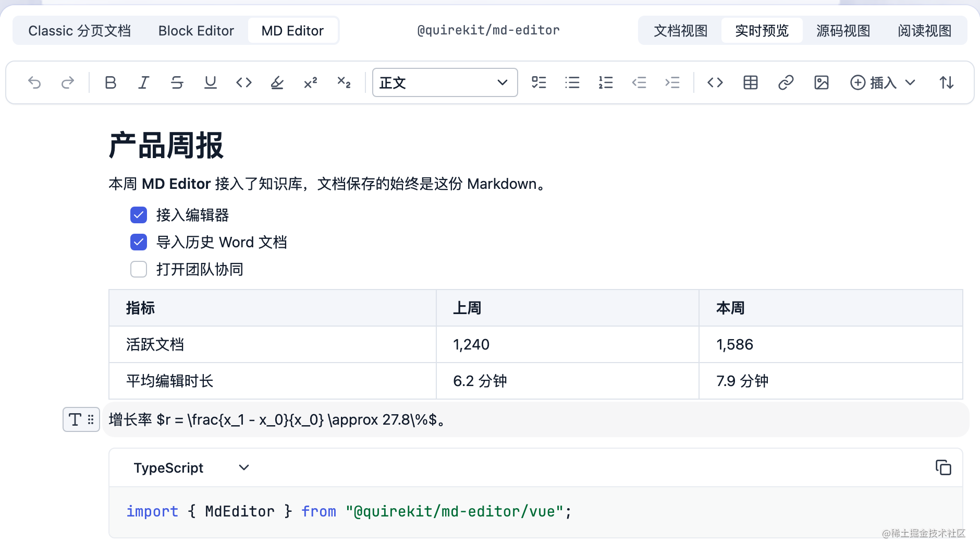The height and width of the screenshot is (553, 980).
Task: Select the 实时预览 view
Action: [x=762, y=31]
